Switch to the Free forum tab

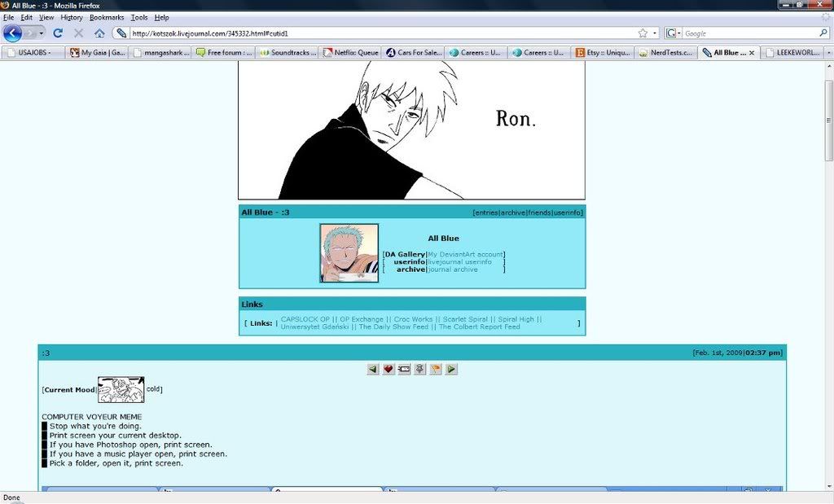pos(223,53)
